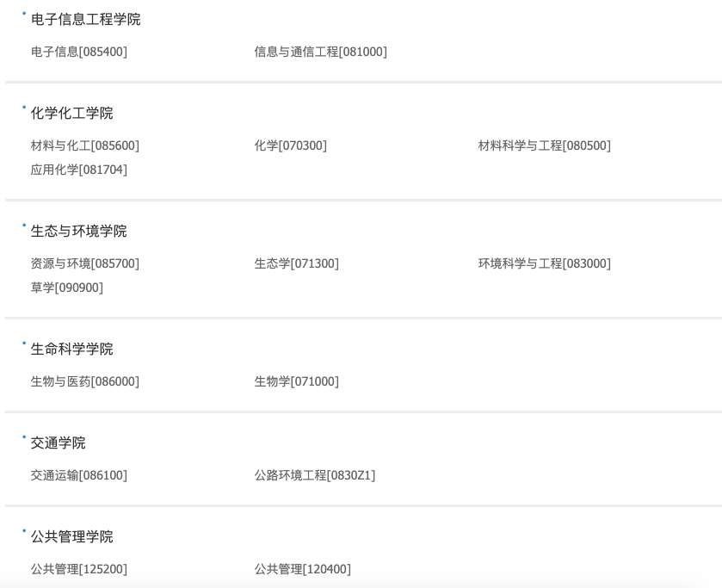
Task: Click the 化学化工学院 section heading
Action: tap(71, 113)
